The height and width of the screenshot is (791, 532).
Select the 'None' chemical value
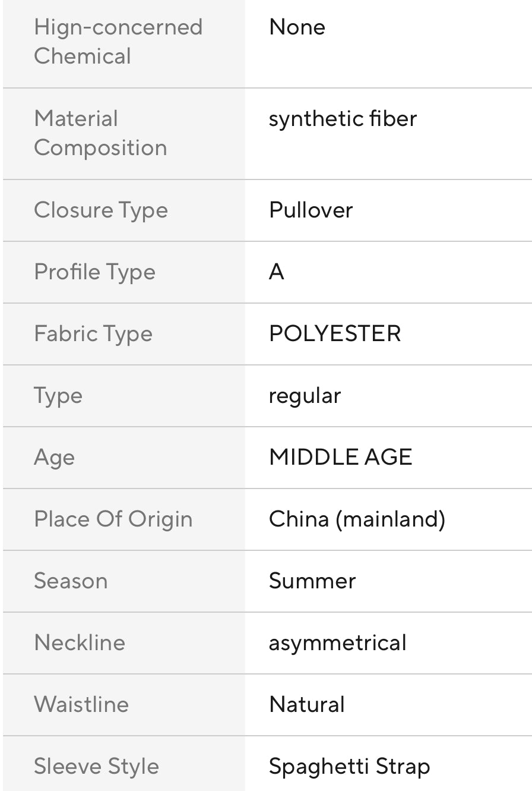297,27
